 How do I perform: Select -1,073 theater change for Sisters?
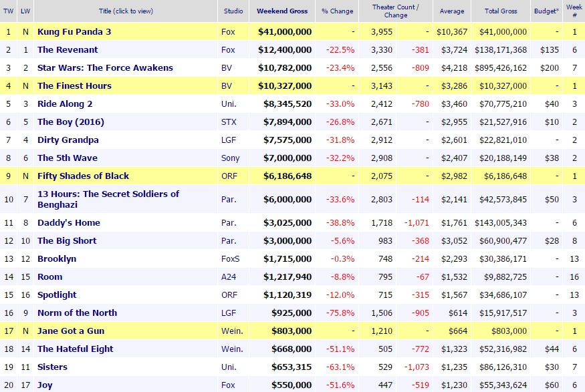417,367
